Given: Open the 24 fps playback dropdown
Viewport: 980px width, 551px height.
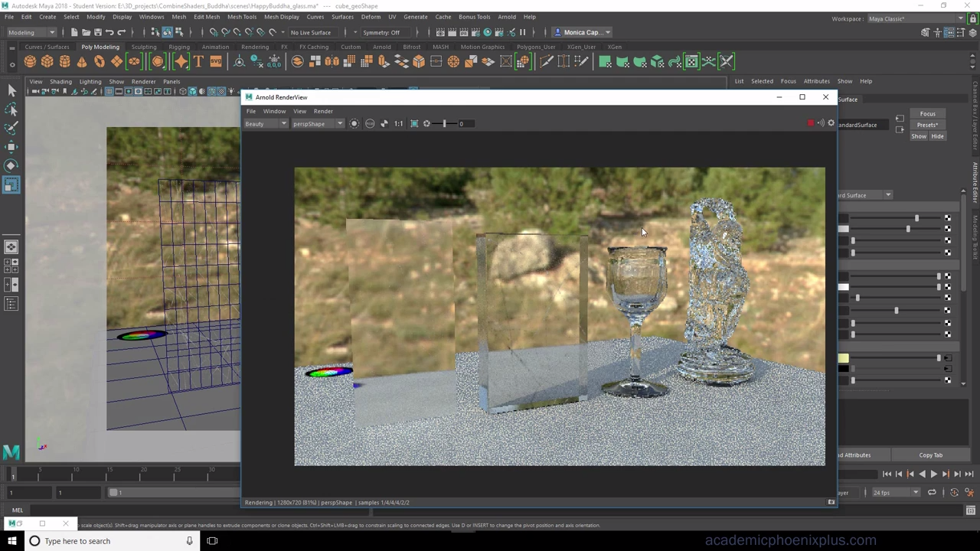Looking at the screenshot, I should click(895, 493).
